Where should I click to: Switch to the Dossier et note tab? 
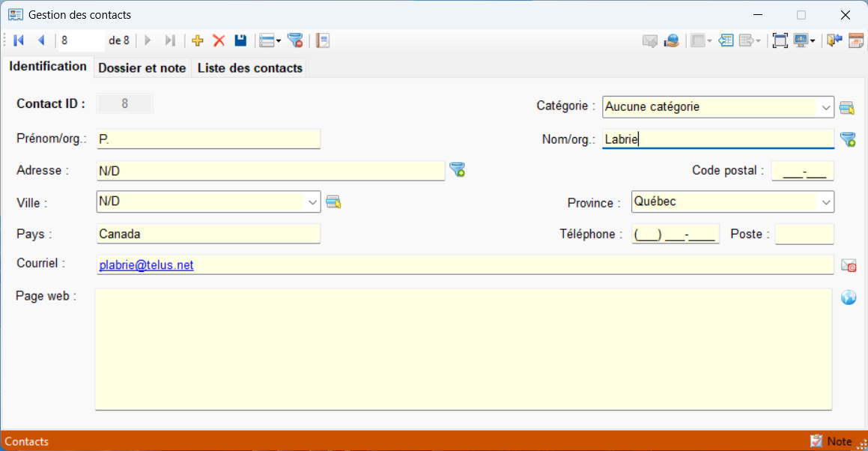[142, 68]
